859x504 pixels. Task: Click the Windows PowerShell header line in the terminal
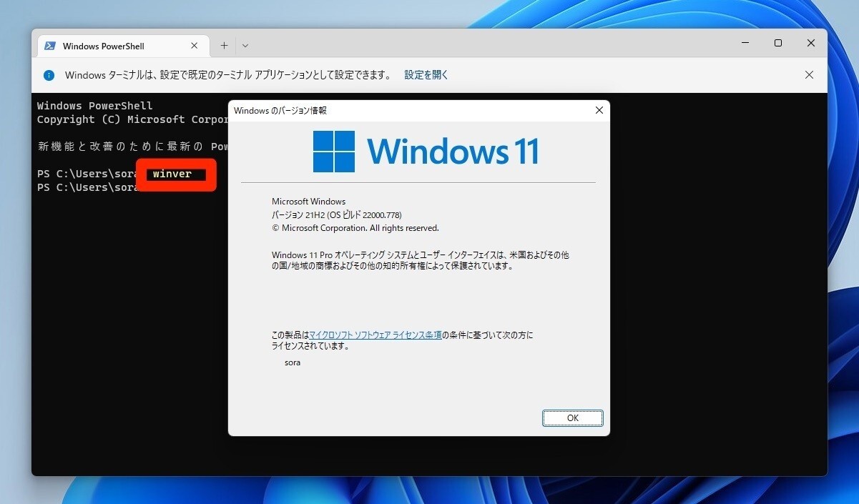[x=95, y=106]
